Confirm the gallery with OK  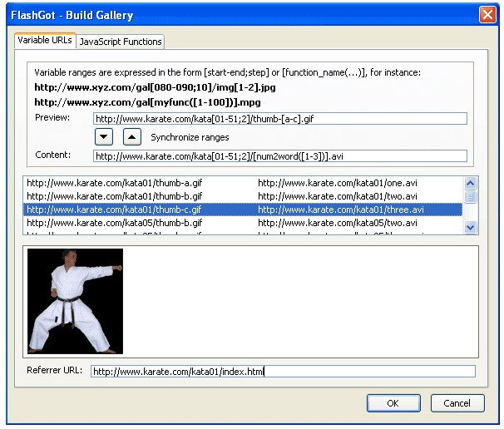click(x=393, y=403)
